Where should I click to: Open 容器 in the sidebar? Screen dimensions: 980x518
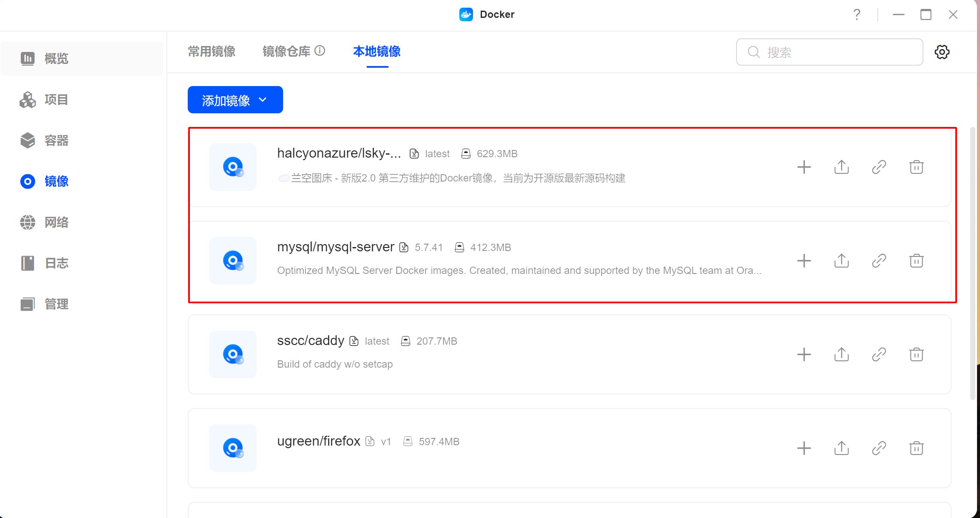56,141
